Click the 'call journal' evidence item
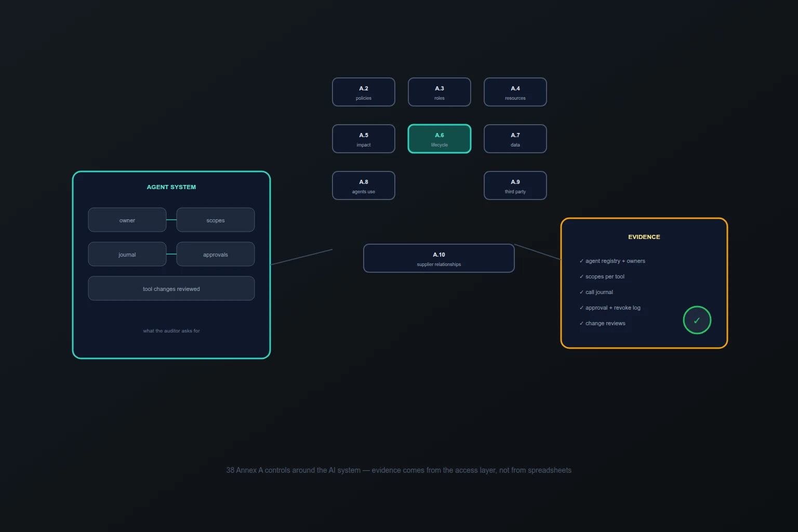 [596, 292]
